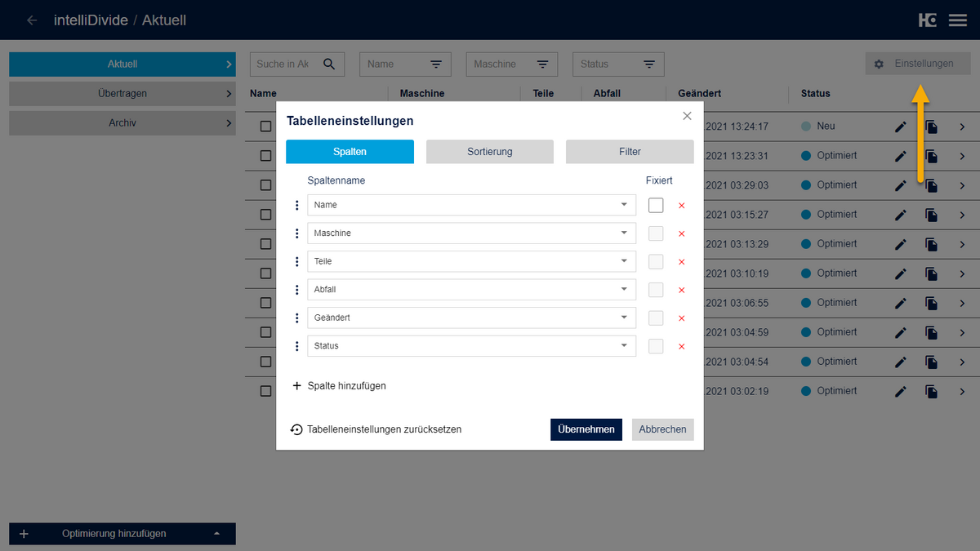The height and width of the screenshot is (551, 980).
Task: Toggle Fixiert for the Status column
Action: pyautogui.click(x=656, y=346)
